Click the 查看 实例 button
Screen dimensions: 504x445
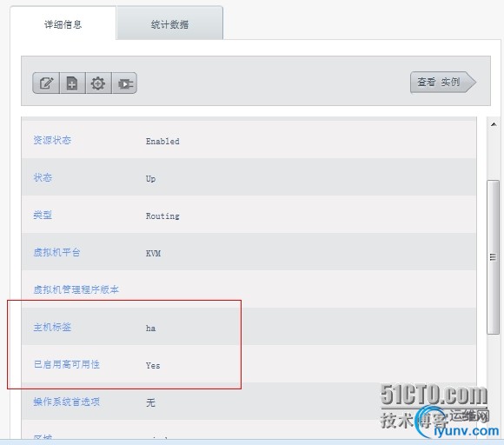tap(443, 83)
